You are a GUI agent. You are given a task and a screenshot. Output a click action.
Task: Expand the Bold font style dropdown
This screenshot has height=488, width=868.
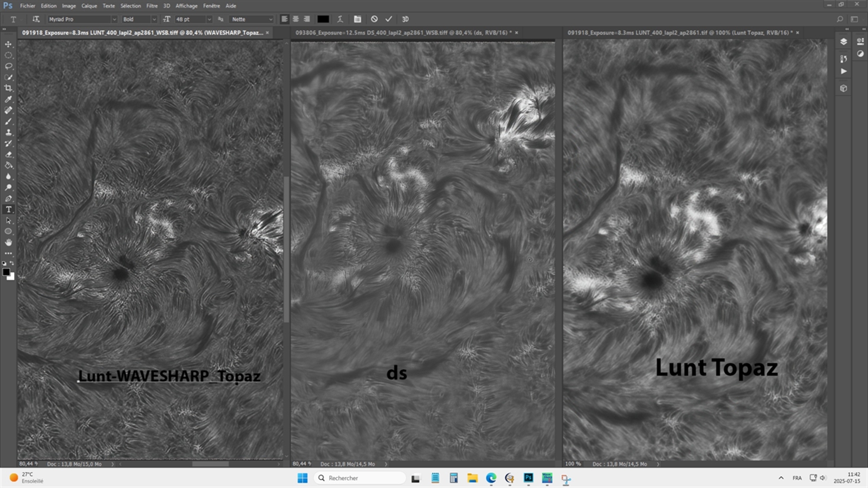tap(154, 19)
